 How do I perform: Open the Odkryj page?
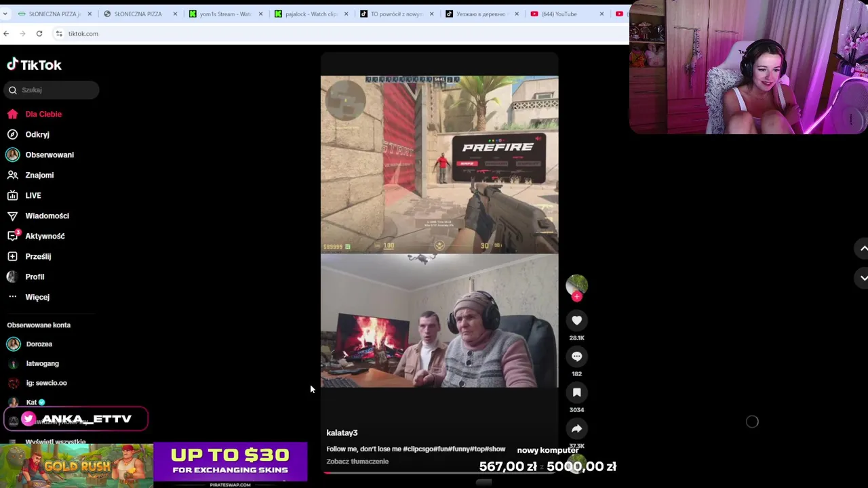tap(37, 134)
